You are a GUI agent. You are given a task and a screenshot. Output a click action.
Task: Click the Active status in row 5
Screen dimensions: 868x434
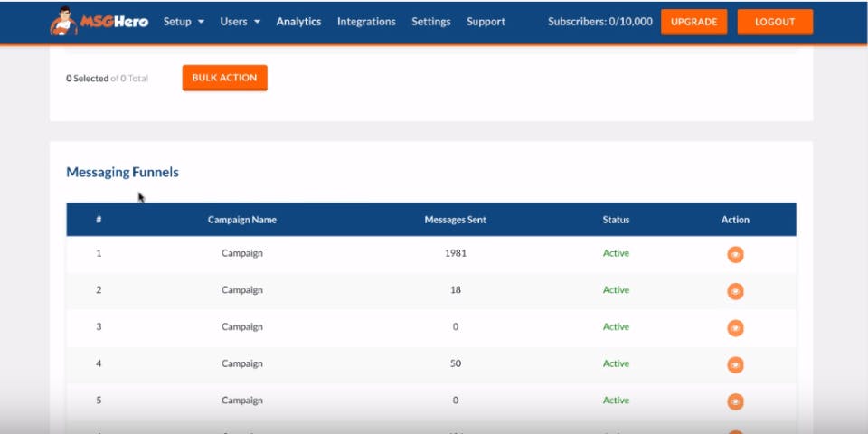pyautogui.click(x=616, y=401)
